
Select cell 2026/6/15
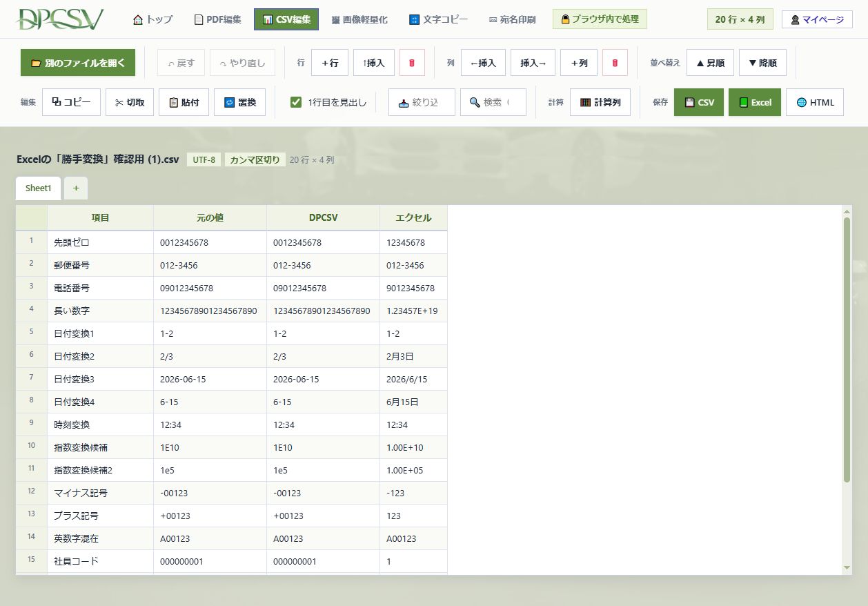413,379
